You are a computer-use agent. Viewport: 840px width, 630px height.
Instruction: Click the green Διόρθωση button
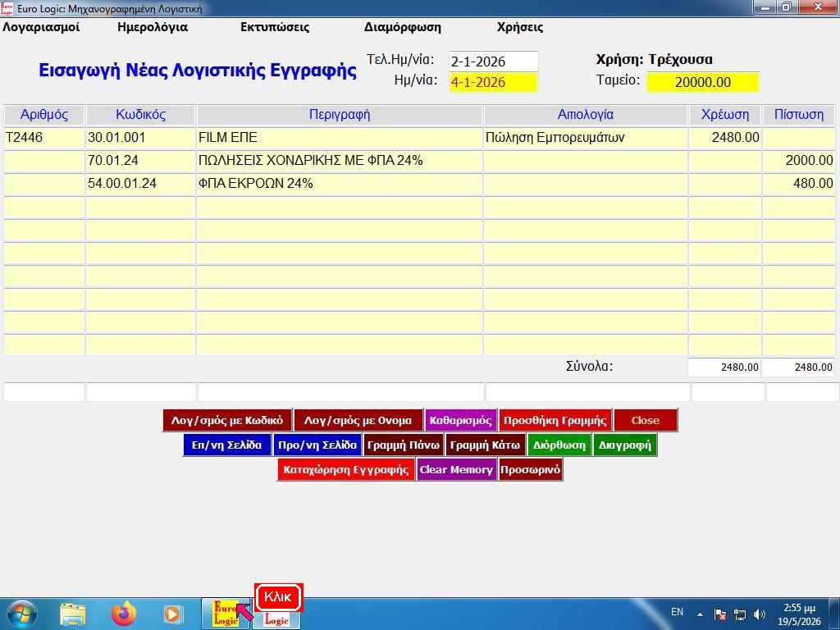[559, 445]
